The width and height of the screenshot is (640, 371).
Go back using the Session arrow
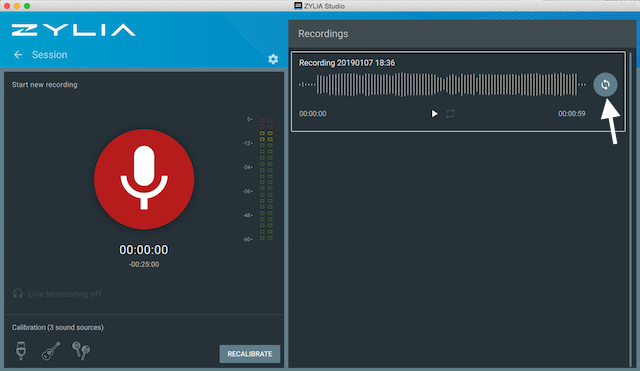tap(18, 55)
